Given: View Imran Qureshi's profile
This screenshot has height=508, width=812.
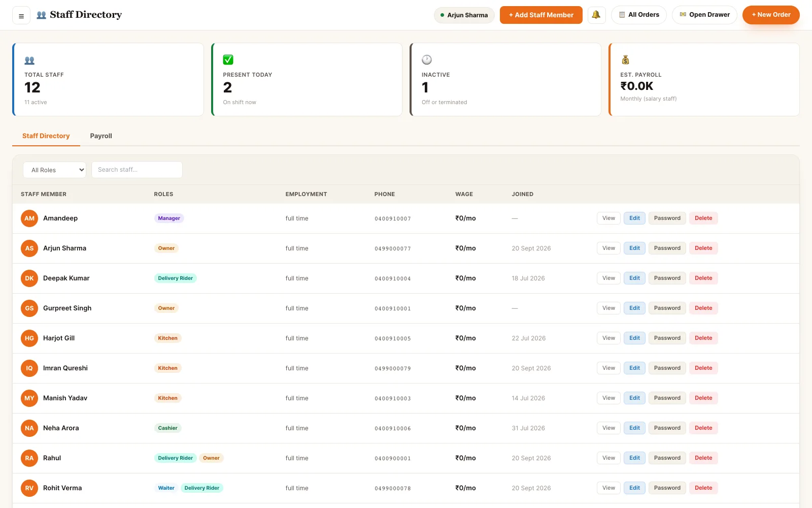Looking at the screenshot, I should 608,368.
